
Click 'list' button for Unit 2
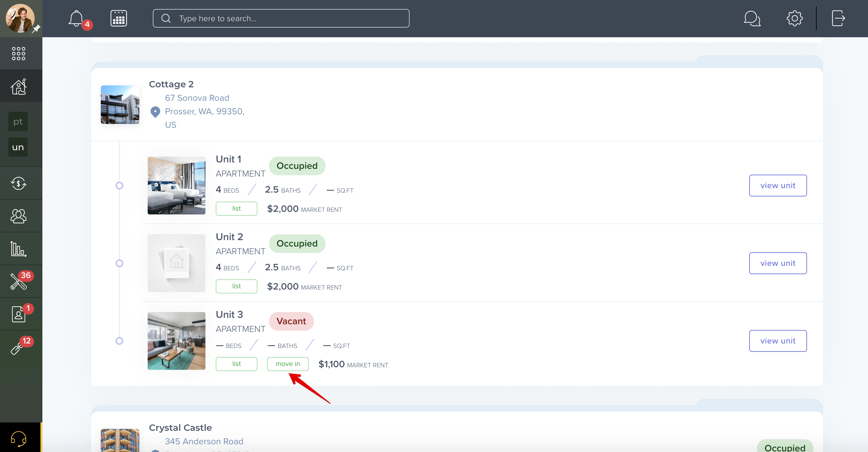point(236,286)
